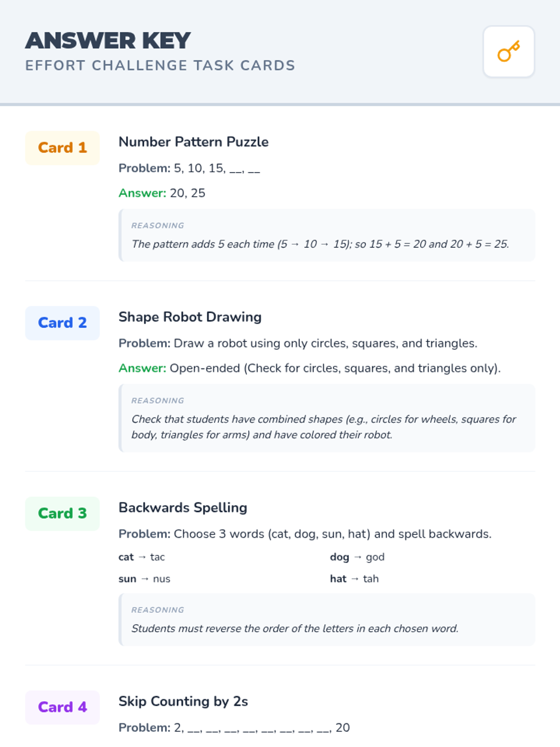Image resolution: width=560 pixels, height=747 pixels.
Task: Click the Card 1 reasoning box
Action: click(327, 235)
